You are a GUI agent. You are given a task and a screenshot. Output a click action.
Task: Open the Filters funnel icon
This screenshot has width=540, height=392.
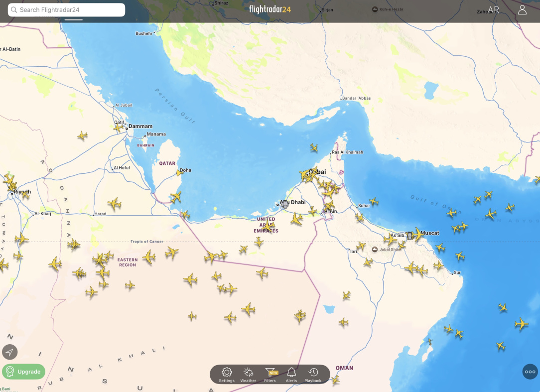pos(270,375)
